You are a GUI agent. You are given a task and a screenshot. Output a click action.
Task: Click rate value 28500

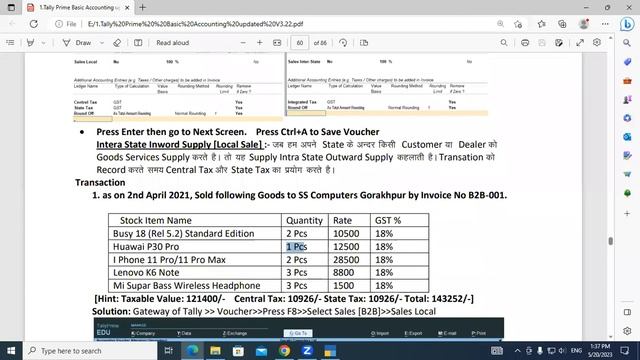(x=346, y=260)
